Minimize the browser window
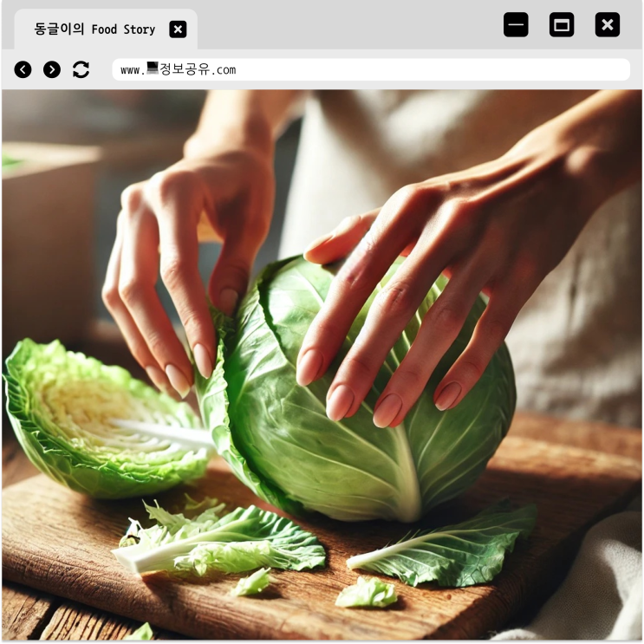This screenshot has width=644, height=644. tap(516, 24)
